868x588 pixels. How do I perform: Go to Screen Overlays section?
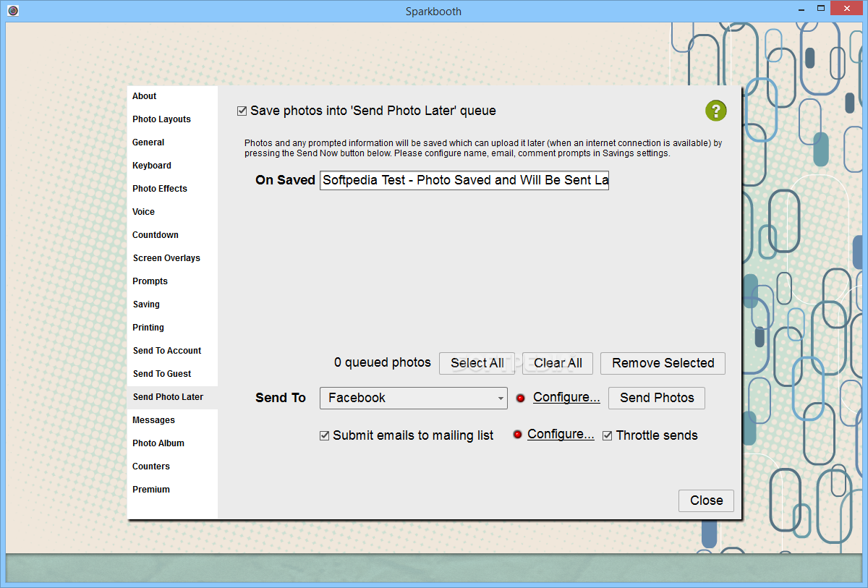(173, 258)
